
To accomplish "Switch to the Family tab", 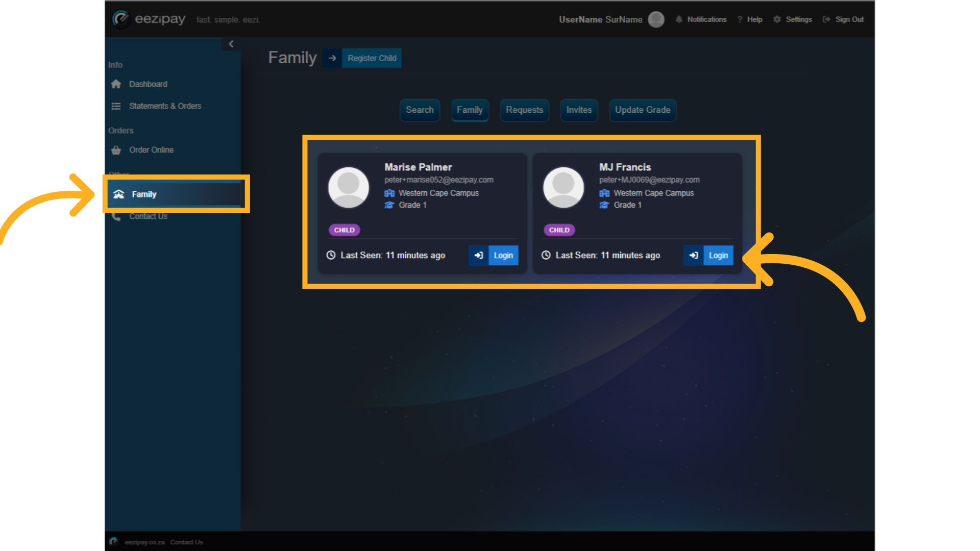I will [470, 110].
